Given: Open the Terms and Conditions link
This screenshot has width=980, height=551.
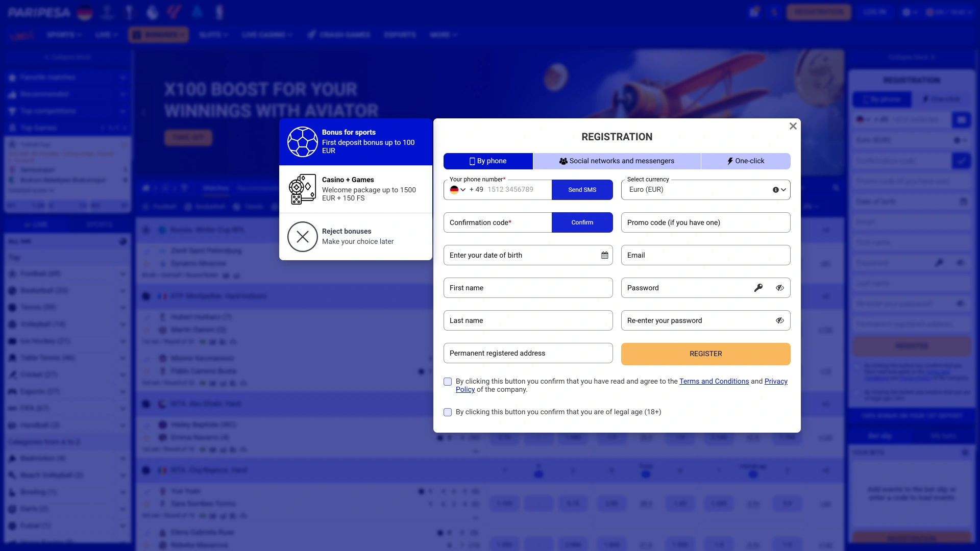Looking at the screenshot, I should coord(714,381).
